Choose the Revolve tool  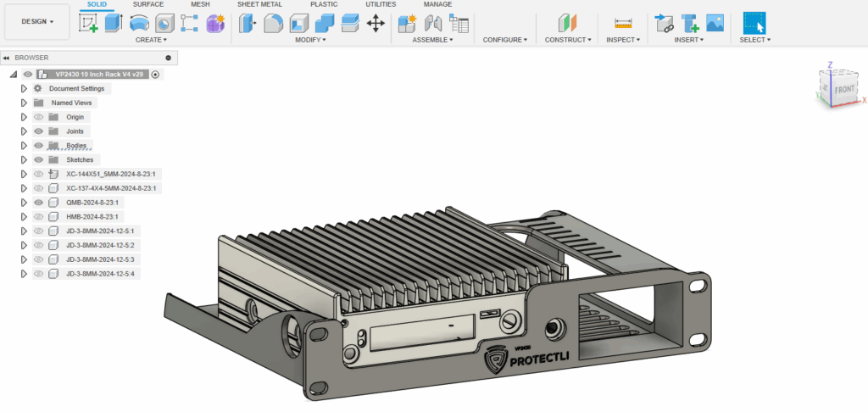coord(139,23)
